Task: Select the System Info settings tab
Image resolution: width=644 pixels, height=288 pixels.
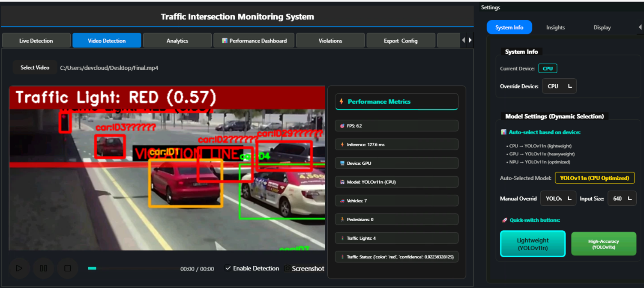Action: pyautogui.click(x=509, y=27)
